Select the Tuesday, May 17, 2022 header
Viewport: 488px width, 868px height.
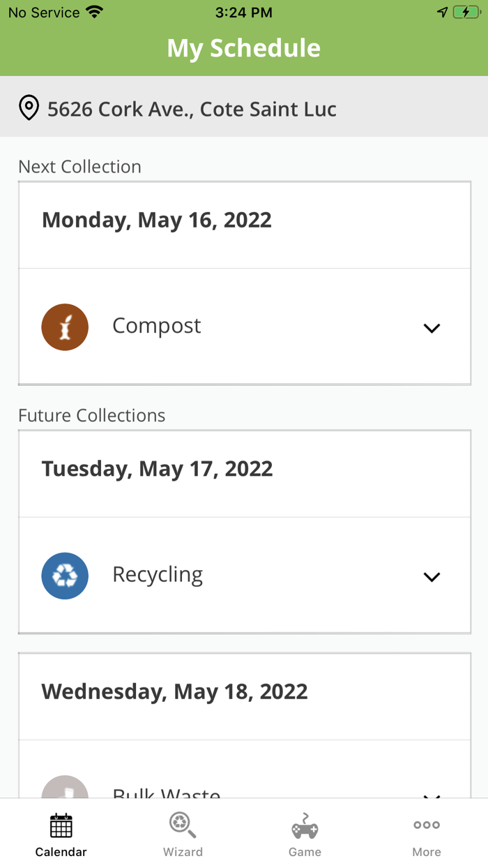157,469
